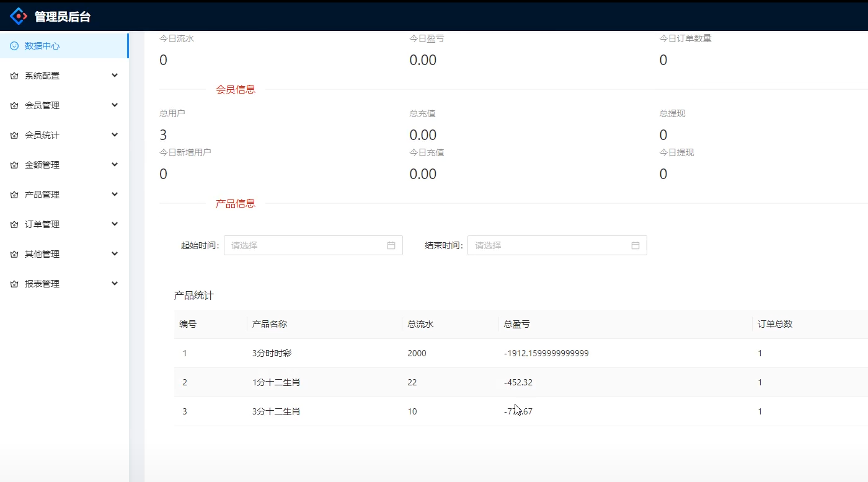Click the 产品管理 sidebar icon
Screen dimensions: 868x482
click(x=14, y=194)
